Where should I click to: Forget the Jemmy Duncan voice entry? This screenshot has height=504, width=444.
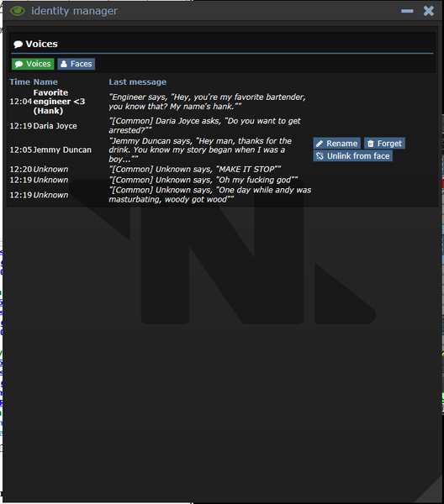[x=384, y=144]
